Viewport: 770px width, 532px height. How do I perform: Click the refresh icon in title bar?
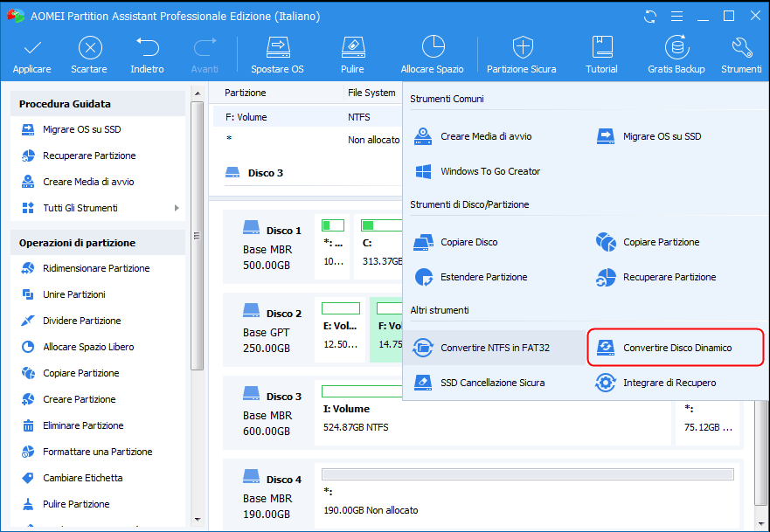[x=650, y=17]
